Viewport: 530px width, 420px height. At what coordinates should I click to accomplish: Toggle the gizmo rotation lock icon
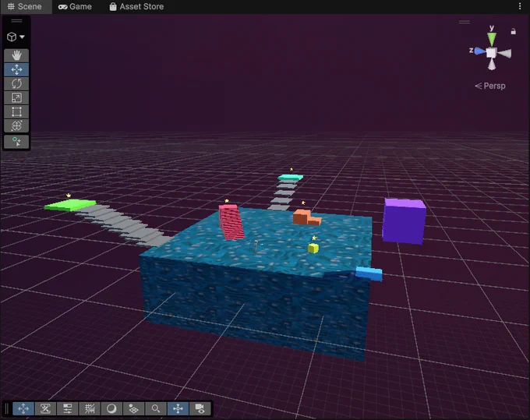pos(513,31)
